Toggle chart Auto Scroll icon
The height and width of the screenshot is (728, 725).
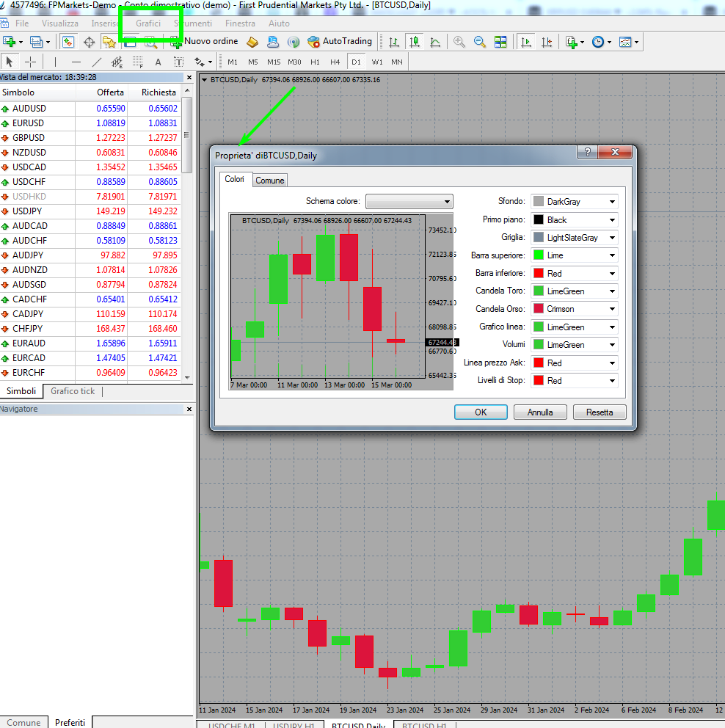(x=526, y=43)
